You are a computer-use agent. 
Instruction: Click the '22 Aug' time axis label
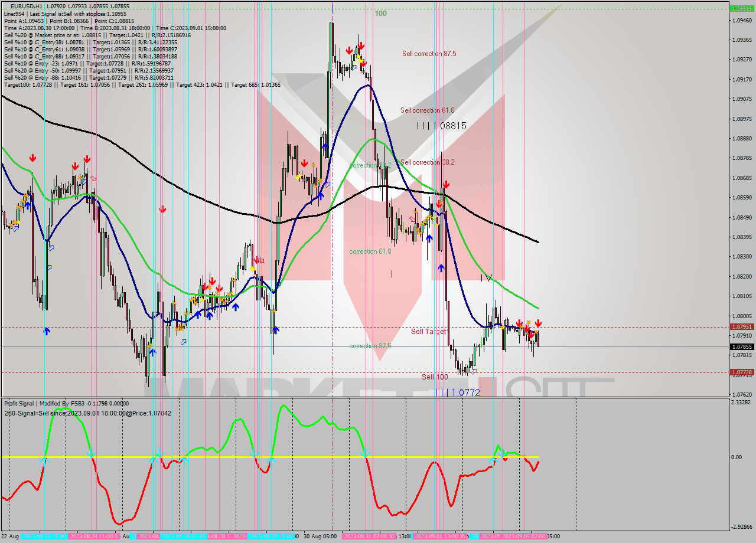coord(10,537)
